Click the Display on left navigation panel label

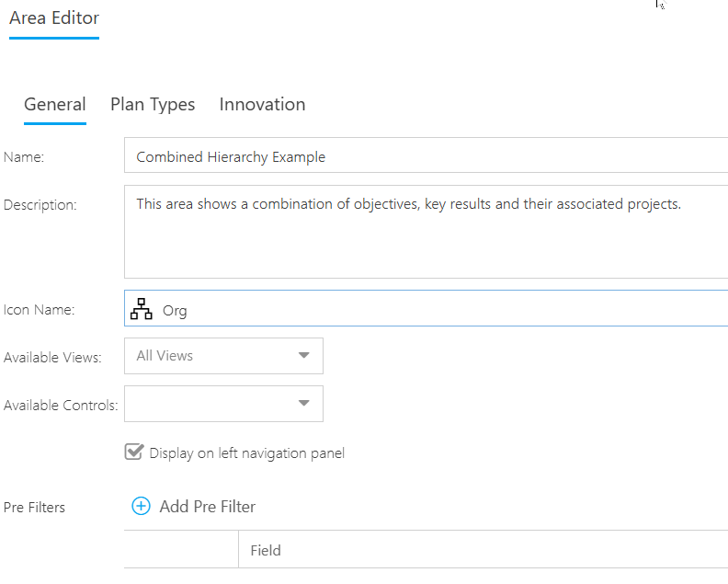(247, 453)
